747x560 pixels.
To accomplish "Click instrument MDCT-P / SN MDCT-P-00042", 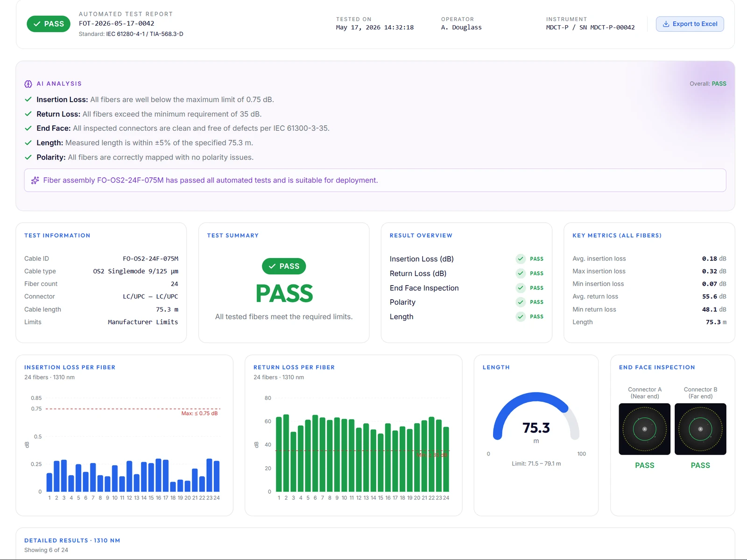I will 590,28.
